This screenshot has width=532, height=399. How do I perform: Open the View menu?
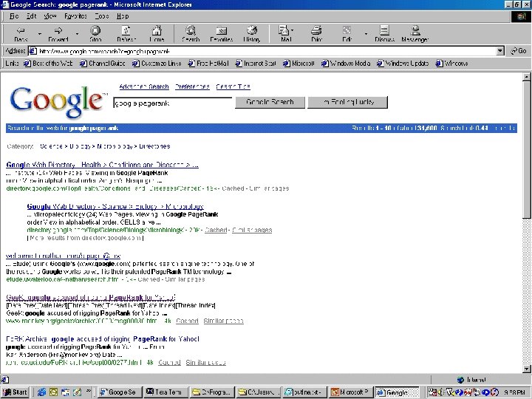50,16
